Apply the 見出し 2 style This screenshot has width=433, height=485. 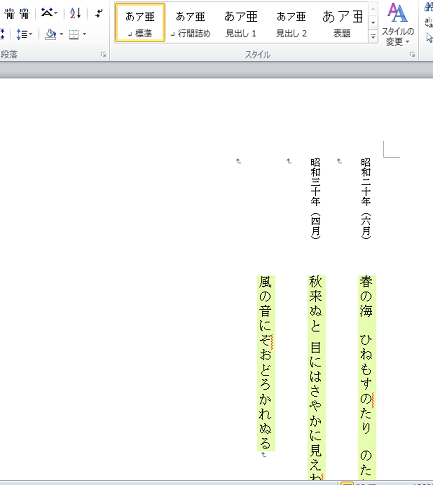click(x=291, y=23)
